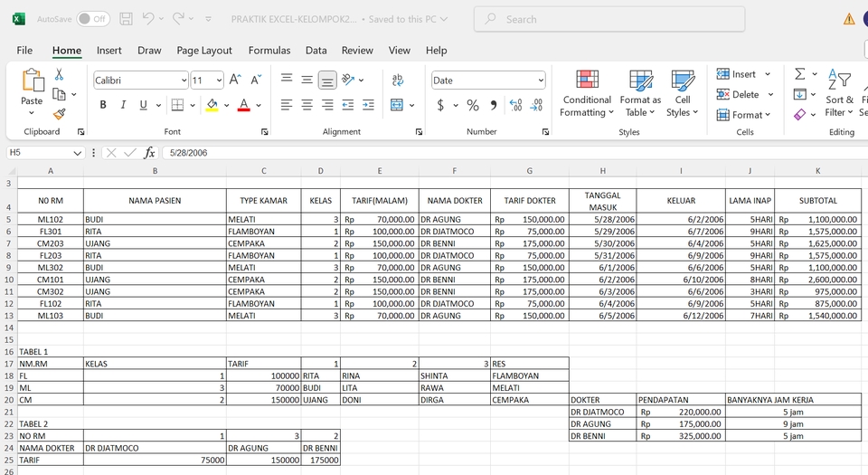The image size is (868, 475).
Task: Click the Sort & Filter button
Action: [839, 93]
